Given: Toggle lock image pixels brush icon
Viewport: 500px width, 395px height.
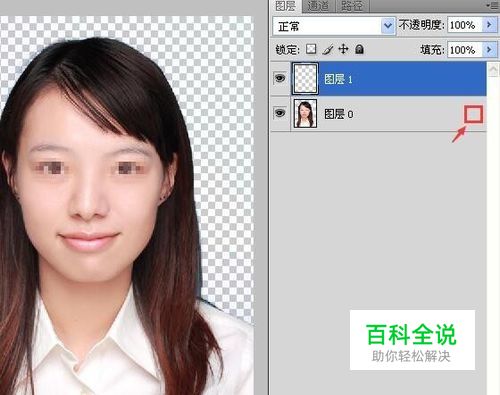Looking at the screenshot, I should [328, 50].
